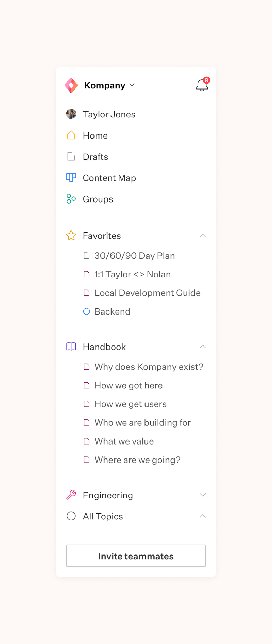
Task: Click the Content Map icon
Action: coord(71,177)
